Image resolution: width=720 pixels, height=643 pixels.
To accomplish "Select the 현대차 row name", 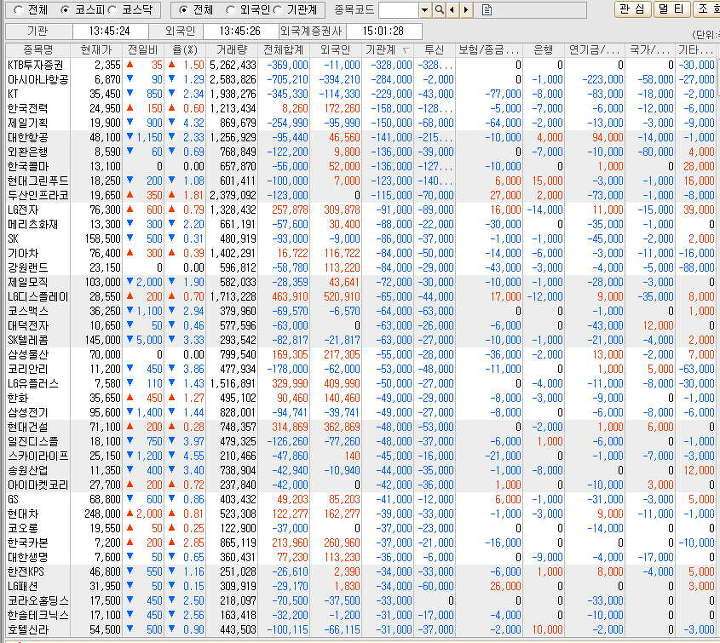I will 23,513.
